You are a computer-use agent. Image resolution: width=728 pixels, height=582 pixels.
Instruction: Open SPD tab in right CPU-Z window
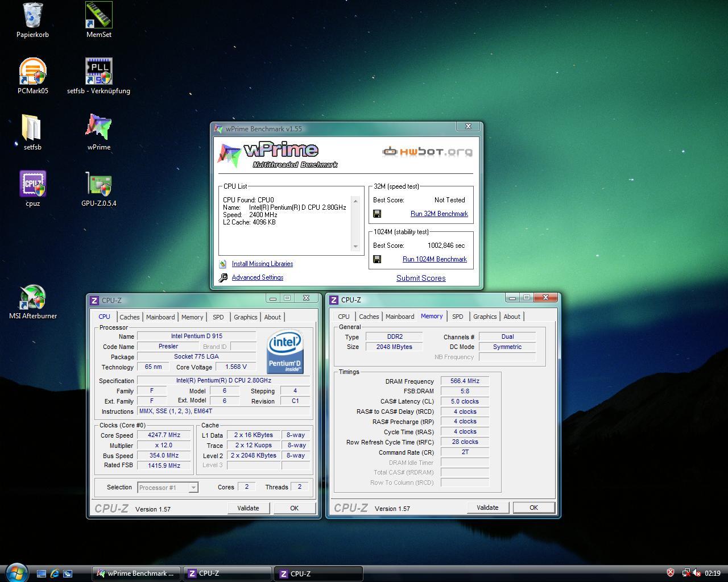[x=458, y=317]
